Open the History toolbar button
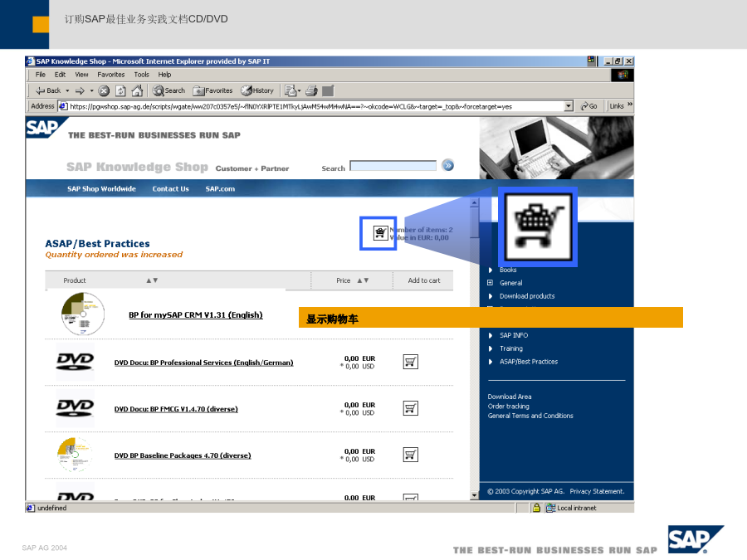This screenshot has height=560, width=747. coord(257,90)
